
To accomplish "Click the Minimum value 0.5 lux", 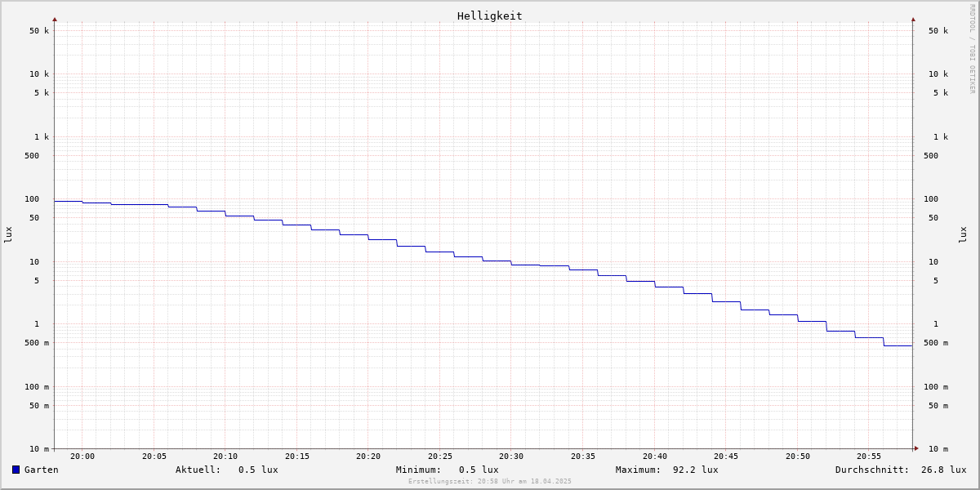I will [x=479, y=470].
